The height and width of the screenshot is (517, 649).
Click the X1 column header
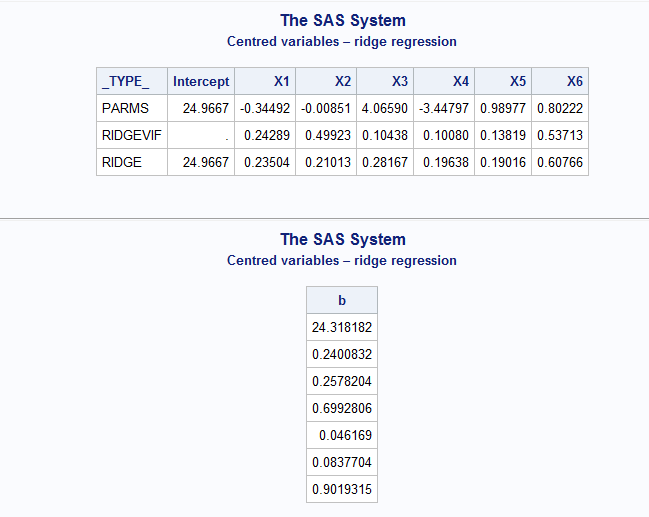[x=281, y=81]
